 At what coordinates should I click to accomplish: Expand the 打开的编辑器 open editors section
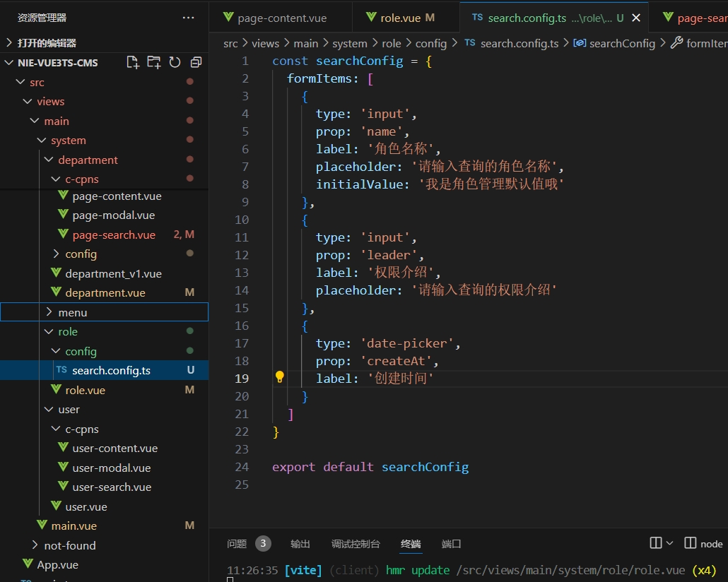click(x=105, y=42)
